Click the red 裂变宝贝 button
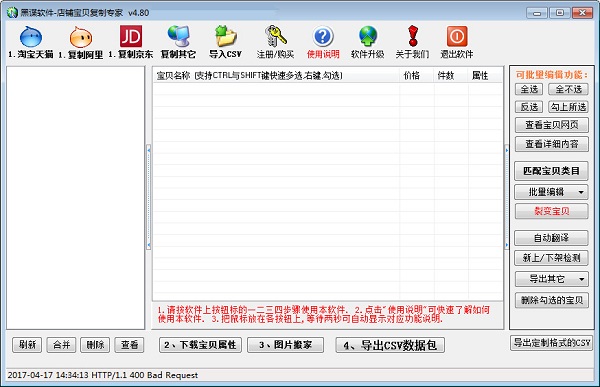This screenshot has width=600, height=387. pyautogui.click(x=551, y=211)
